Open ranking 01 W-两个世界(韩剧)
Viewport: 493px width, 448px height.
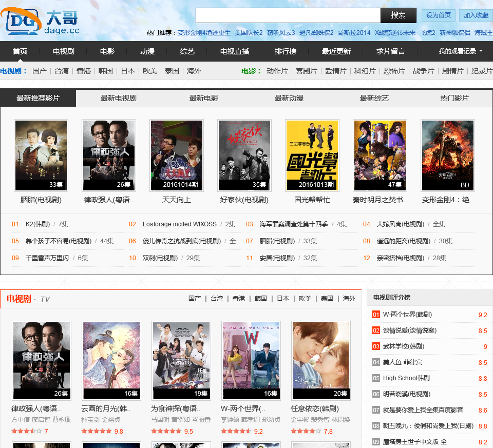click(x=407, y=315)
